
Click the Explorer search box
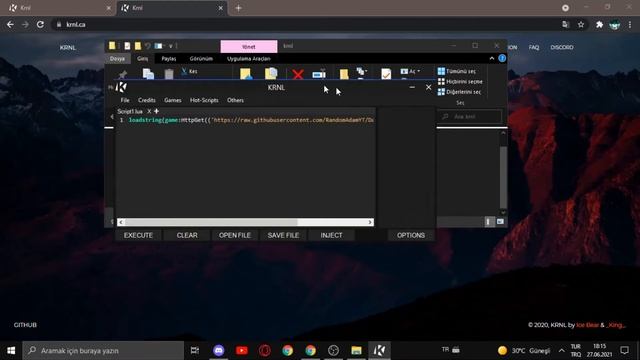pos(470,117)
